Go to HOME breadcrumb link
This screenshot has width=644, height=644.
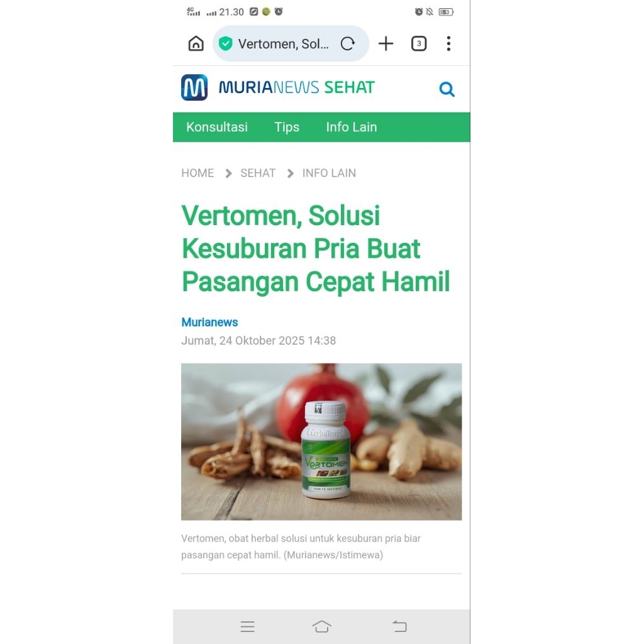(197, 173)
